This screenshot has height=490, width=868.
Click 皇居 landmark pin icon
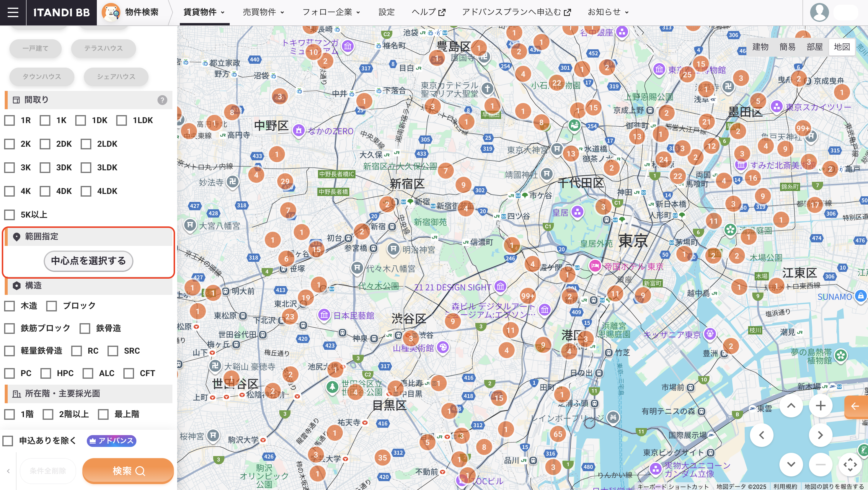[x=577, y=212]
